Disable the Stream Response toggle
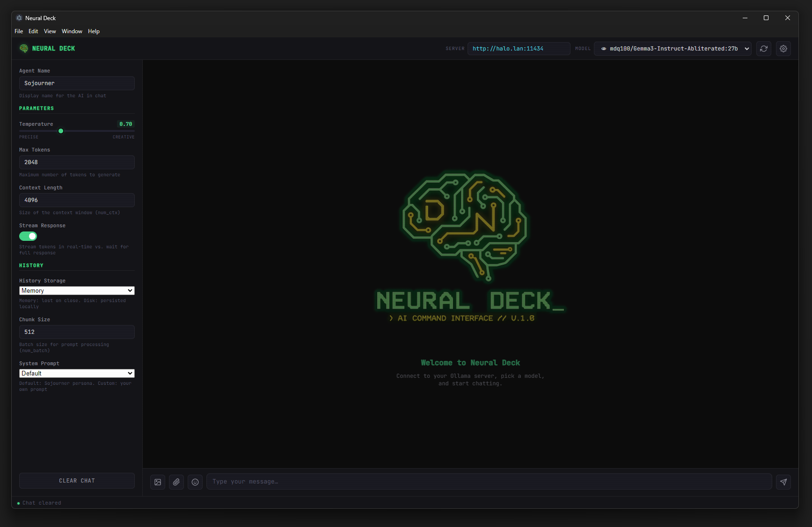 click(28, 236)
